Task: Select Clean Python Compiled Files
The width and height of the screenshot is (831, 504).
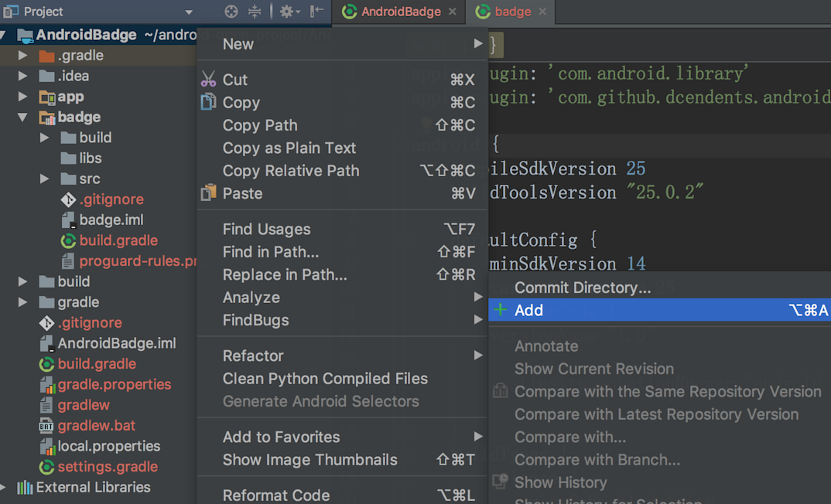Action: click(x=342, y=379)
